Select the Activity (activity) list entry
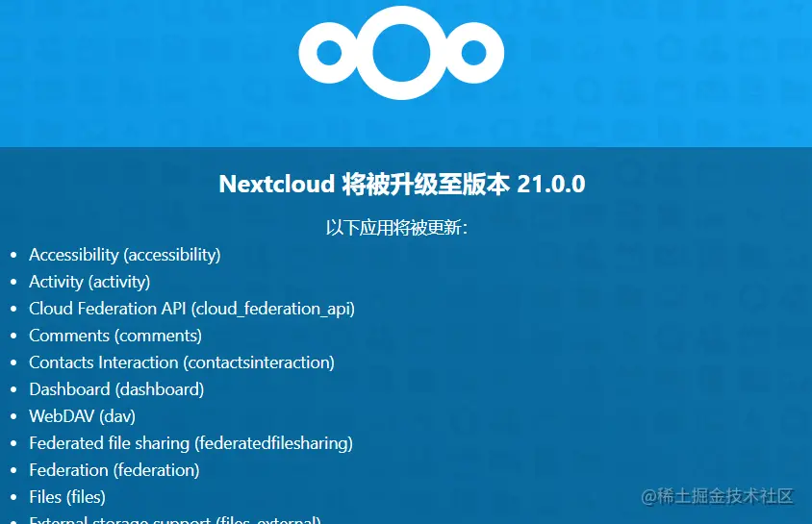 point(89,282)
